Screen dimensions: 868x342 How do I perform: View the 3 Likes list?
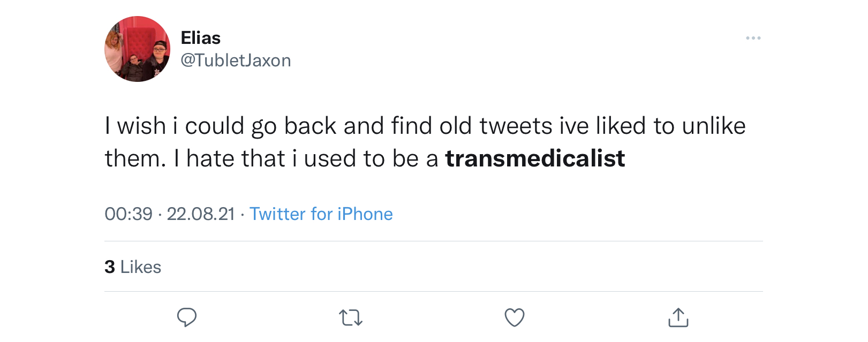click(x=133, y=267)
